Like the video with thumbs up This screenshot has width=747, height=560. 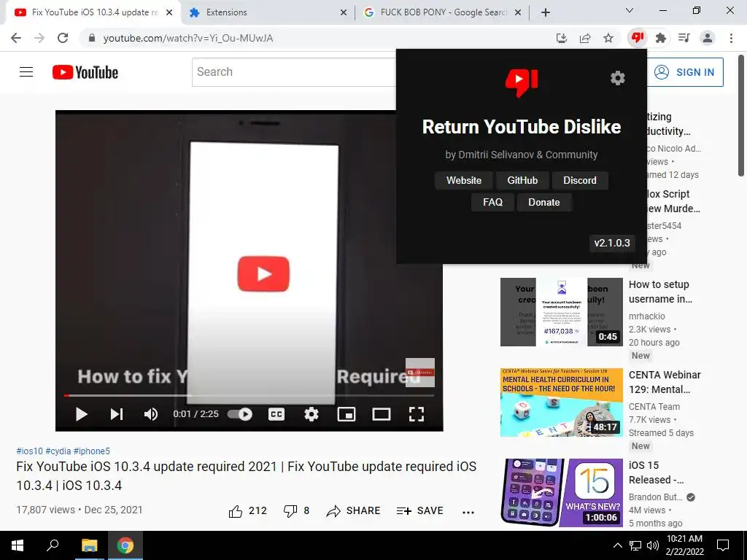[x=236, y=511]
